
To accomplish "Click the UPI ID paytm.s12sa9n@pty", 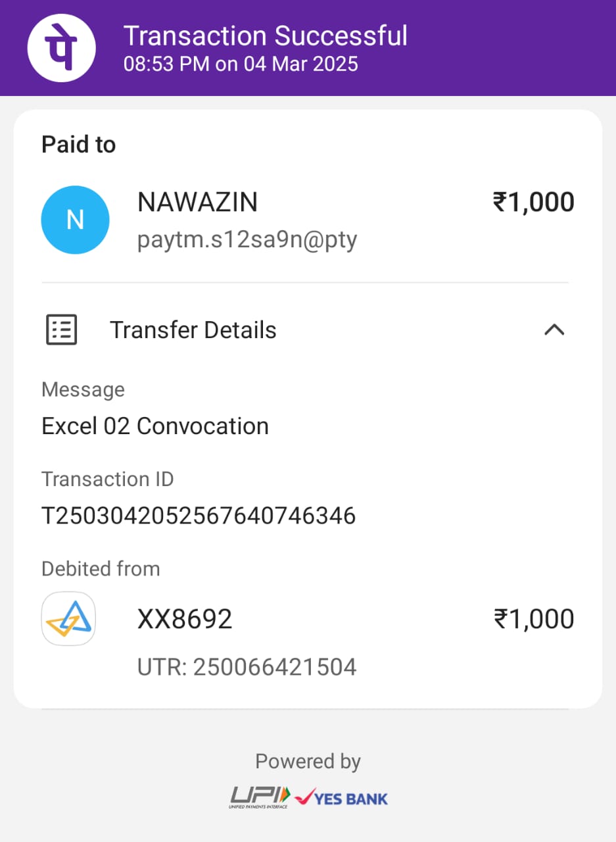I will (247, 239).
